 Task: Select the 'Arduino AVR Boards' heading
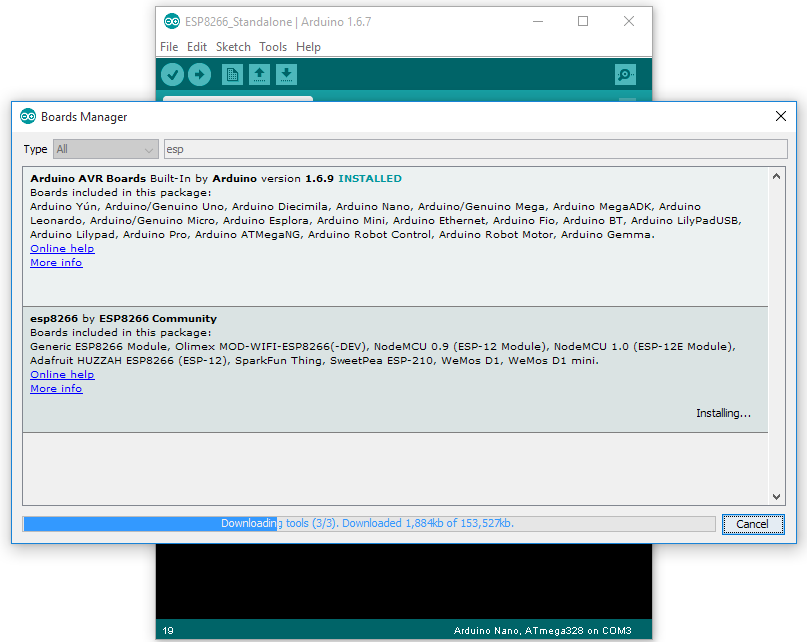[x=88, y=179]
